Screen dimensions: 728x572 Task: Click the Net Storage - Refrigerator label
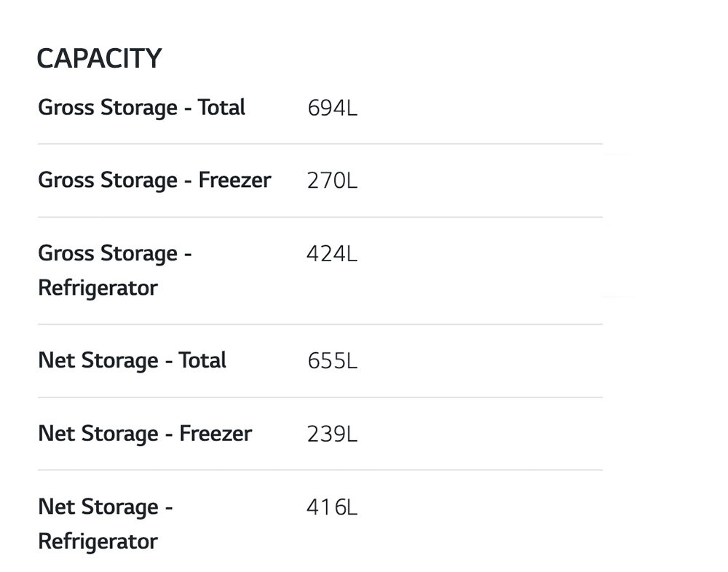[106, 523]
